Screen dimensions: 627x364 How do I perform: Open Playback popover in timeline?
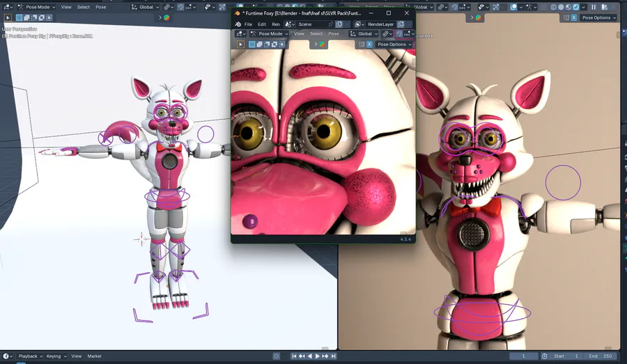tap(31, 356)
